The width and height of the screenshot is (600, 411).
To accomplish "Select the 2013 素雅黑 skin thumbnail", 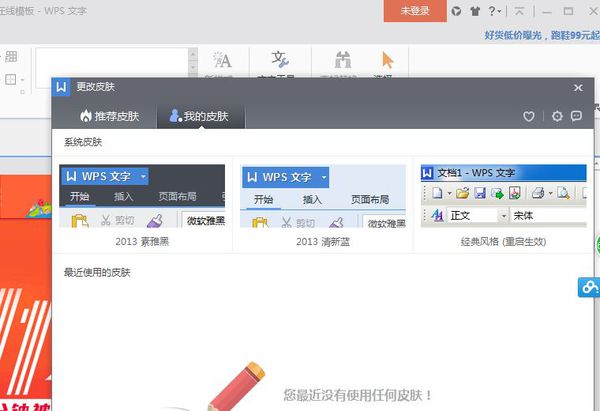I will coord(142,196).
